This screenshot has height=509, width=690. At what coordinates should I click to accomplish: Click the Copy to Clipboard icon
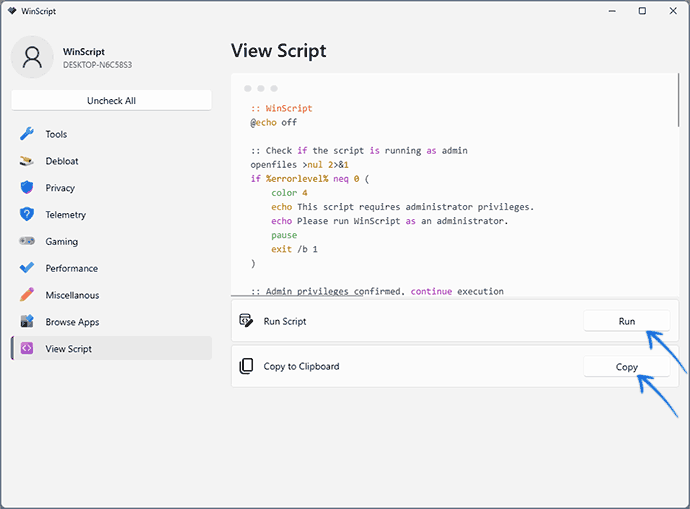tap(246, 366)
